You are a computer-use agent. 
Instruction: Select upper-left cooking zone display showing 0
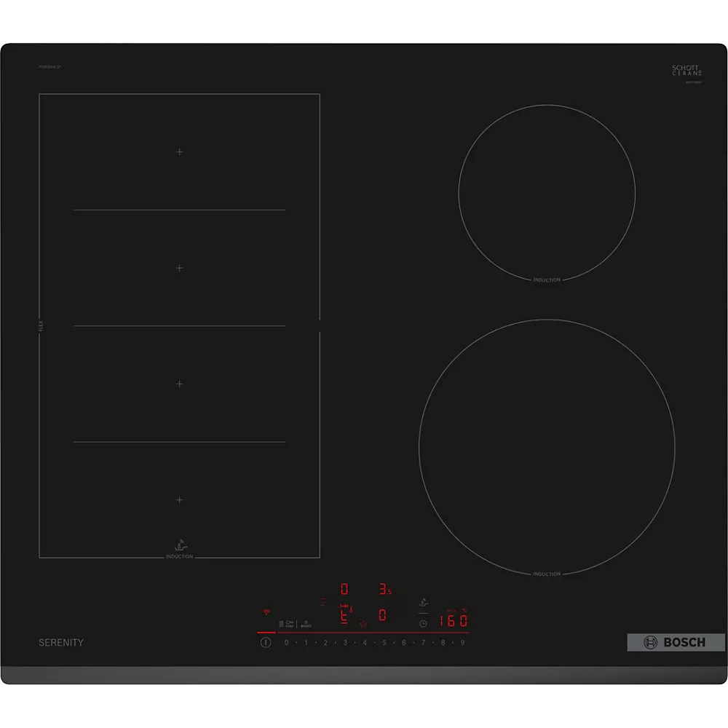[344, 589]
